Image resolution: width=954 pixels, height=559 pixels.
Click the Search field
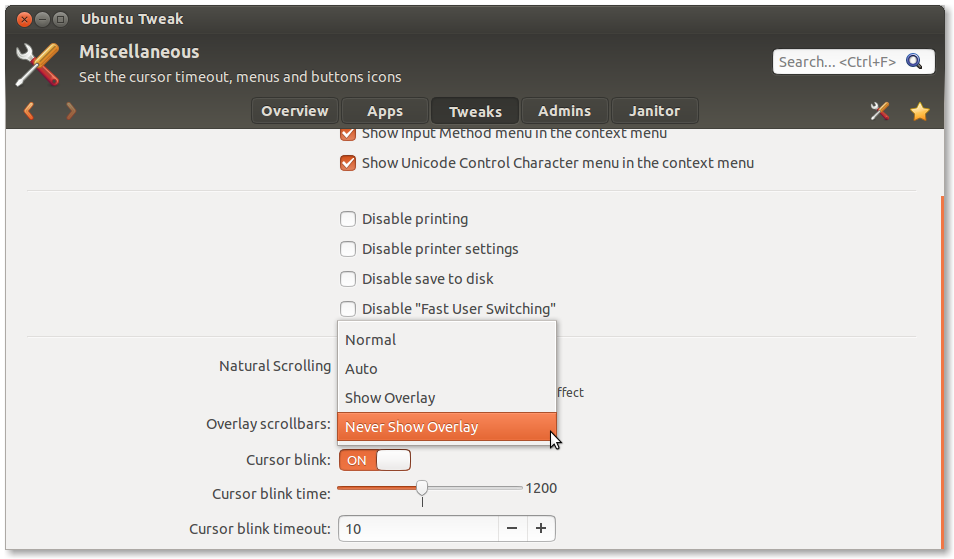coord(853,61)
